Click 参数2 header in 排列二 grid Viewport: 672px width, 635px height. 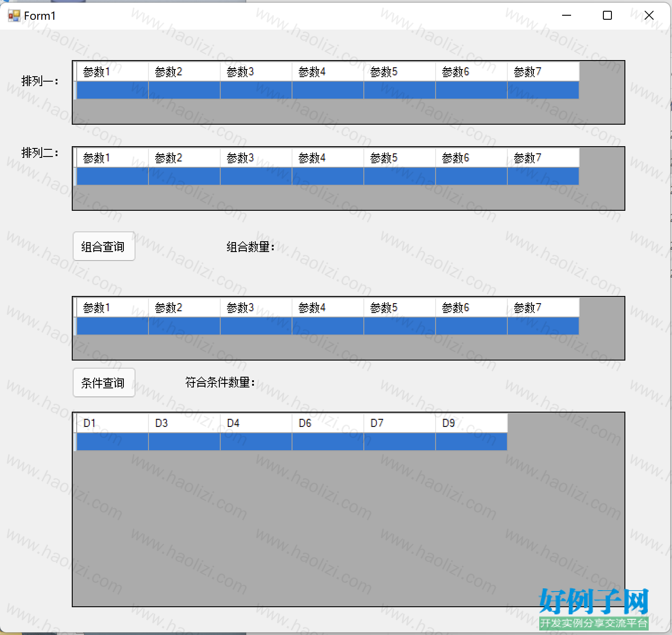[184, 158]
